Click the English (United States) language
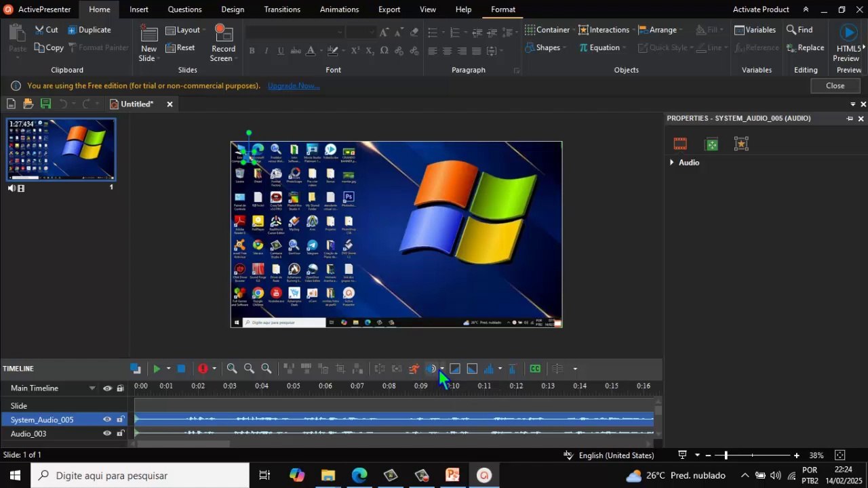868x488 pixels. [x=616, y=455]
